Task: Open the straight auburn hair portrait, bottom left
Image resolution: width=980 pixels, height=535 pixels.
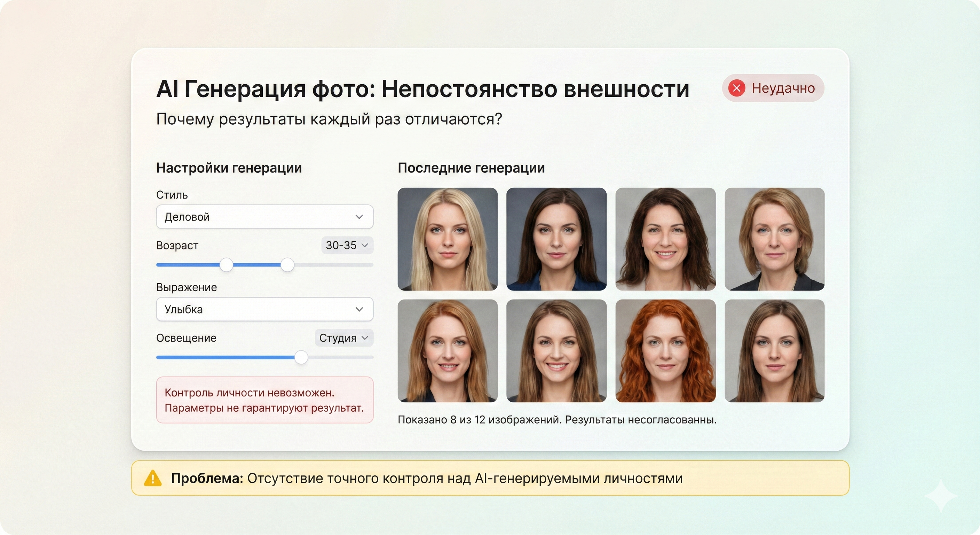Action: coord(448,351)
